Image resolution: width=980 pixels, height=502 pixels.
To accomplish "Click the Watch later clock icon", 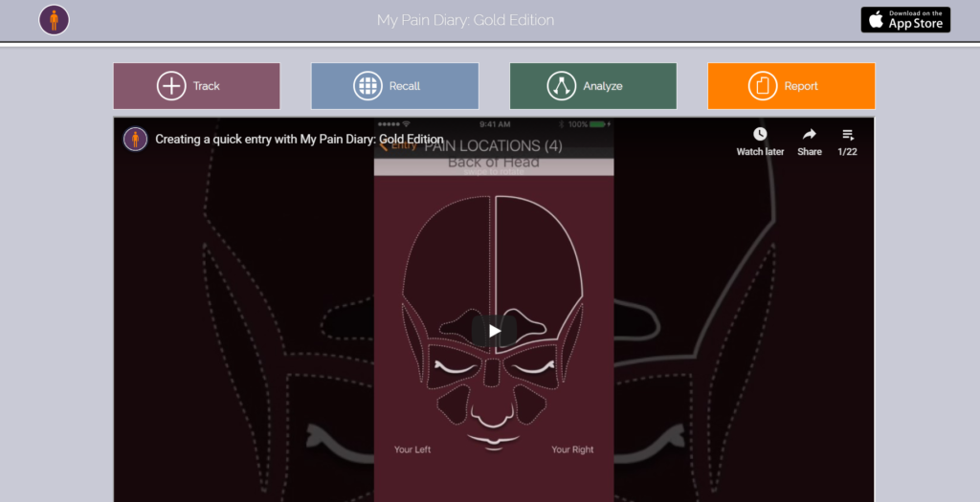I will pos(760,134).
